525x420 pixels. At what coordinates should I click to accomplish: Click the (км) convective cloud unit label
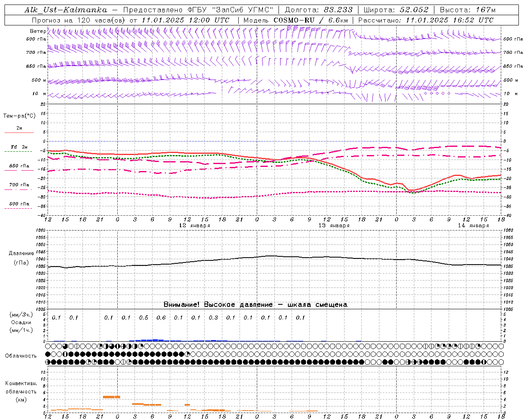click(21, 399)
